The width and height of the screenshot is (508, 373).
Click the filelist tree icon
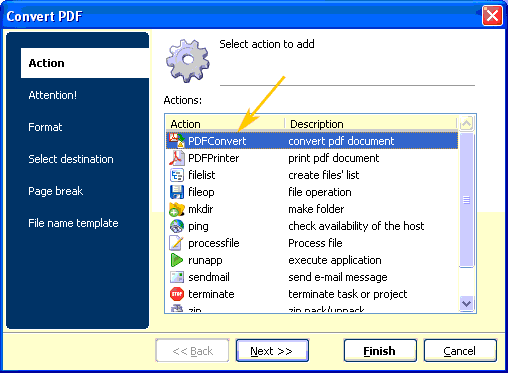coord(177,175)
